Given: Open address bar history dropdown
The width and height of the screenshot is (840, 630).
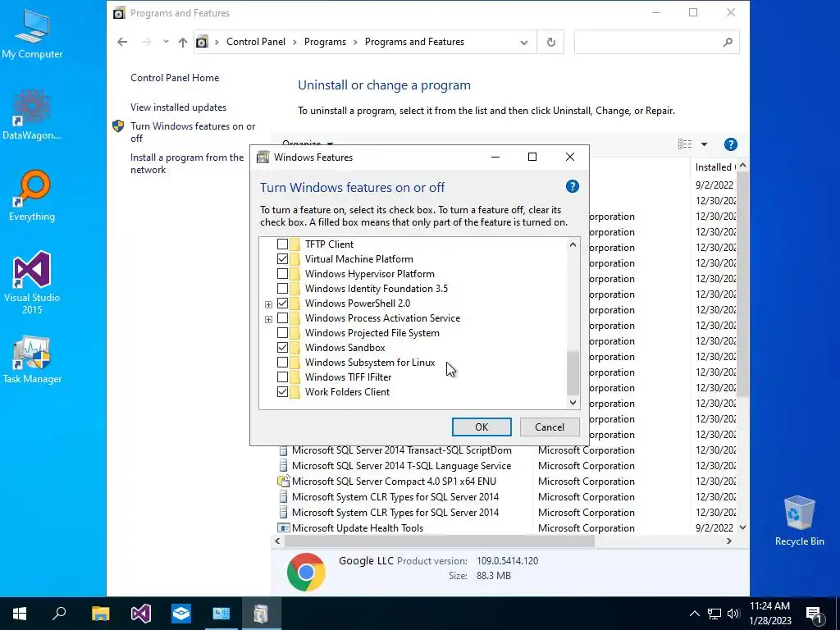Looking at the screenshot, I should 523,43.
